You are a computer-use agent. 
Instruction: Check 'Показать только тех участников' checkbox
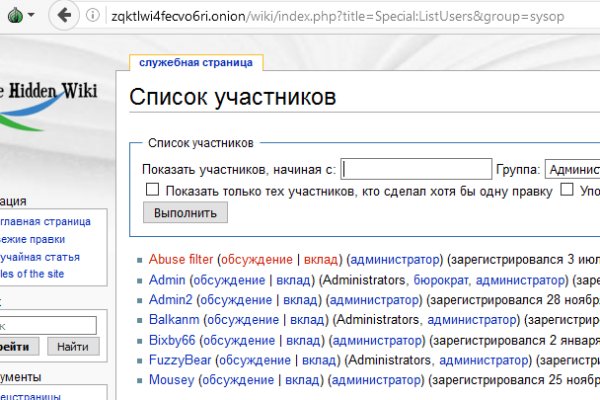coord(153,190)
